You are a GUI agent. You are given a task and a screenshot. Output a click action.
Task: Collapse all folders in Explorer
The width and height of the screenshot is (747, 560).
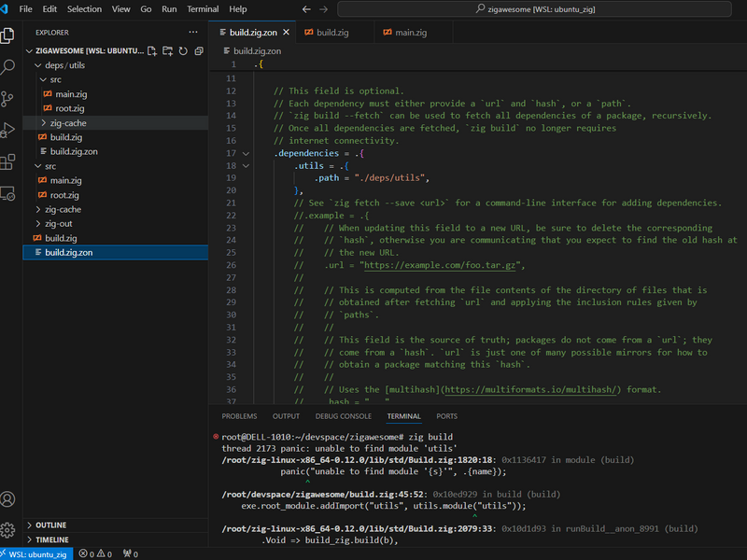pos(198,50)
